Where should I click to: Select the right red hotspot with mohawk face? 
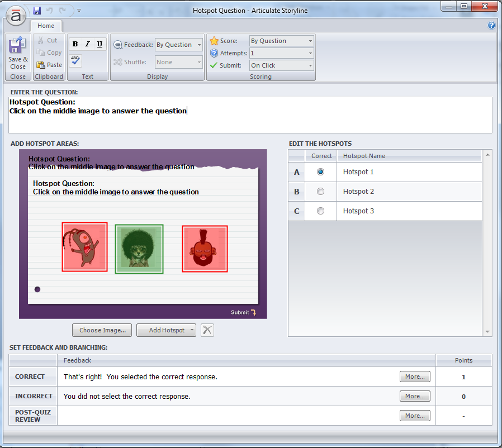[x=205, y=249]
